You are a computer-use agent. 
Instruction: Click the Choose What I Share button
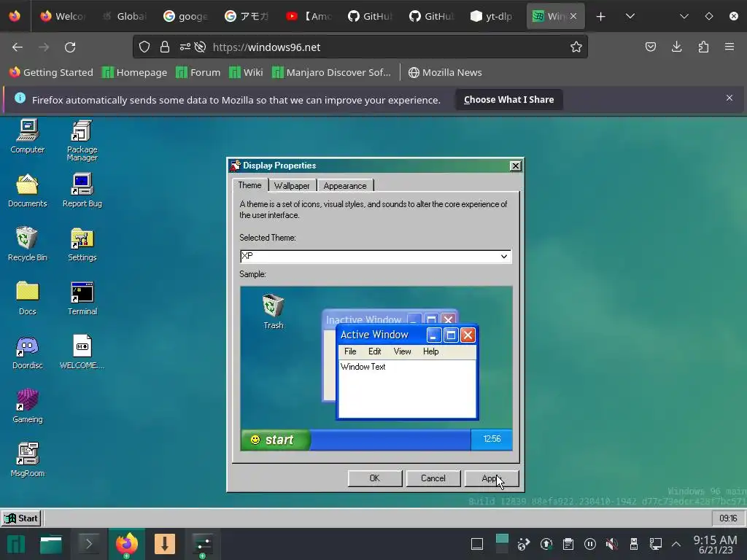(508, 99)
